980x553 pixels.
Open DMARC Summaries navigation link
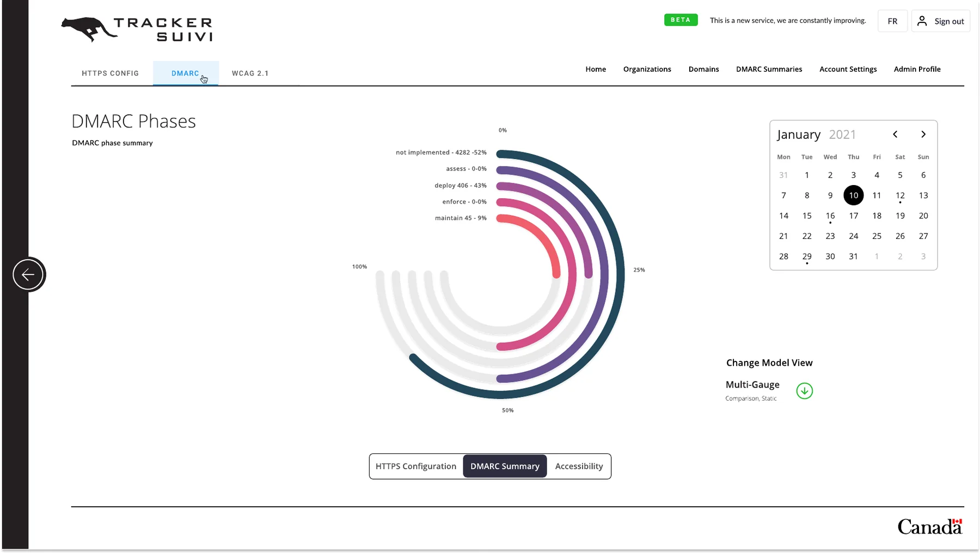point(769,69)
